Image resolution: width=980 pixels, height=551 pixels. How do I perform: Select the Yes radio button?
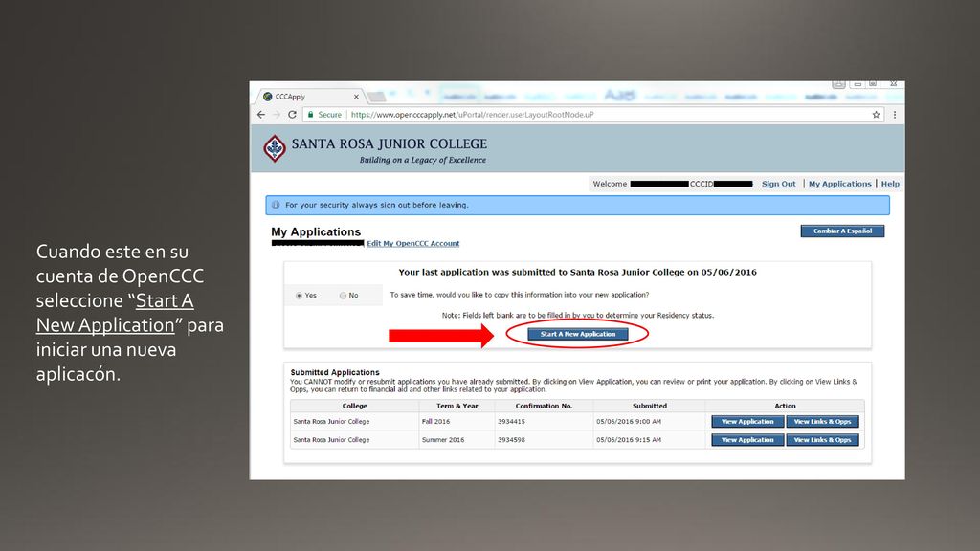click(299, 296)
